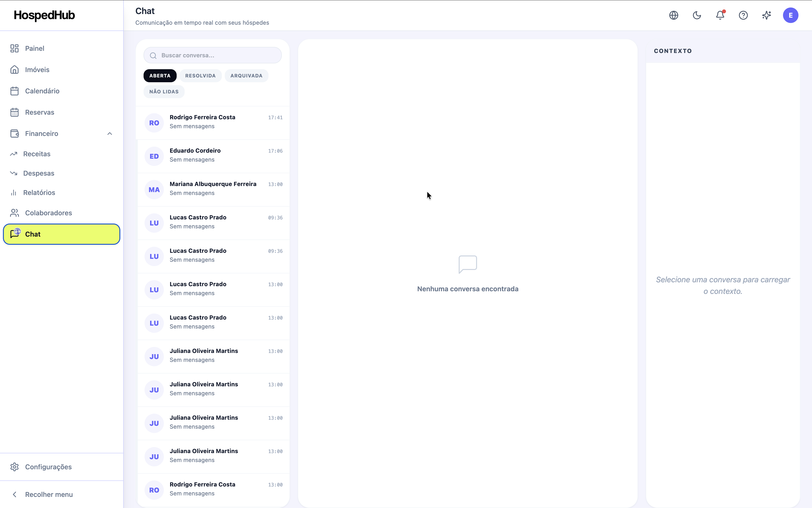Open Mariana Albuquerque Ferreira conversation
This screenshot has height=508, width=812.
(213, 189)
